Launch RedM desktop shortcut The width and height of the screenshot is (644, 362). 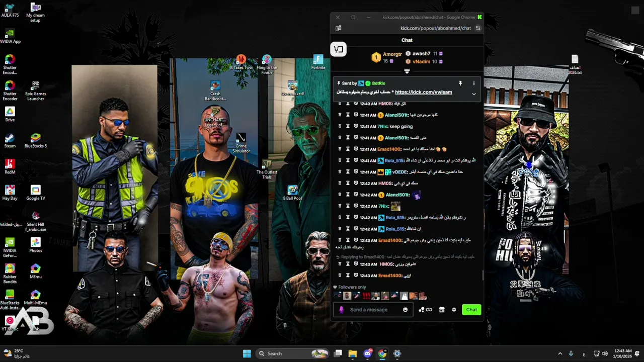pos(10,166)
